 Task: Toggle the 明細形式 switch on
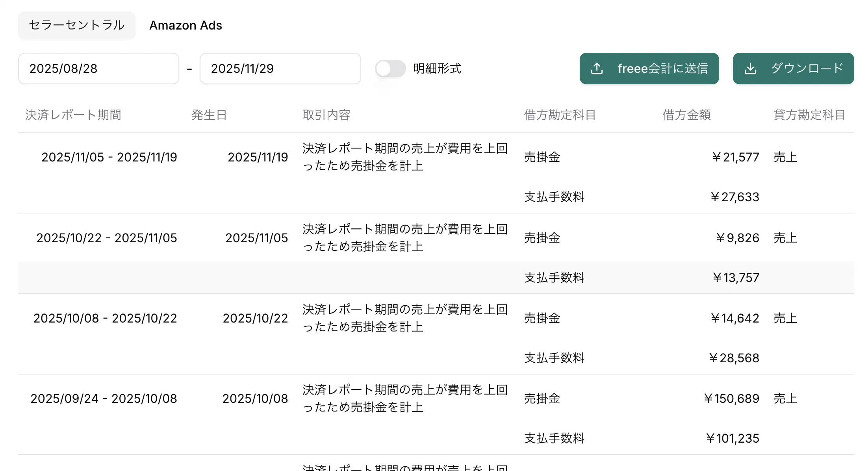click(x=390, y=68)
